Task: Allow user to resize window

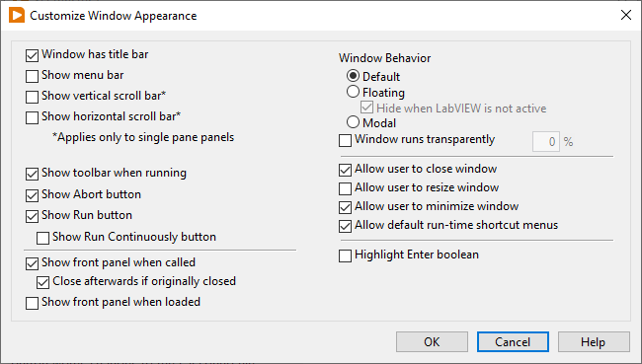Action: click(x=345, y=188)
